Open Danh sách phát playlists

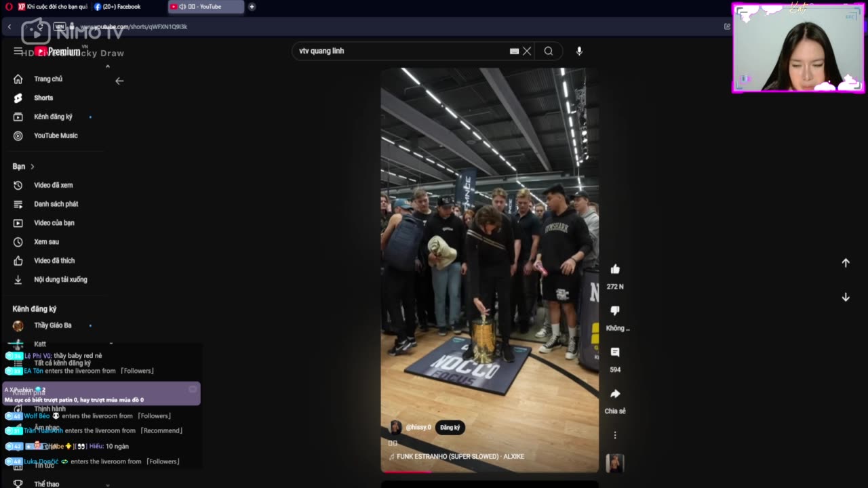pos(56,204)
